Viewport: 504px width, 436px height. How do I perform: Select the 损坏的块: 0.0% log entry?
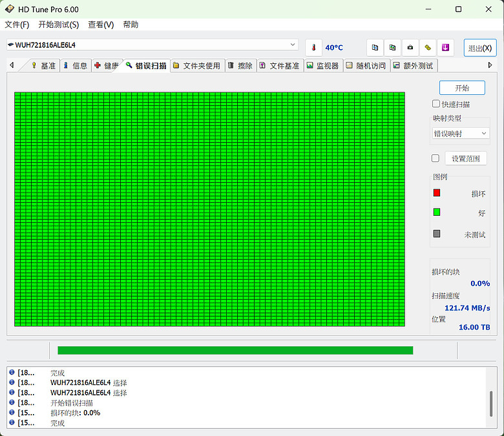[x=246, y=412]
